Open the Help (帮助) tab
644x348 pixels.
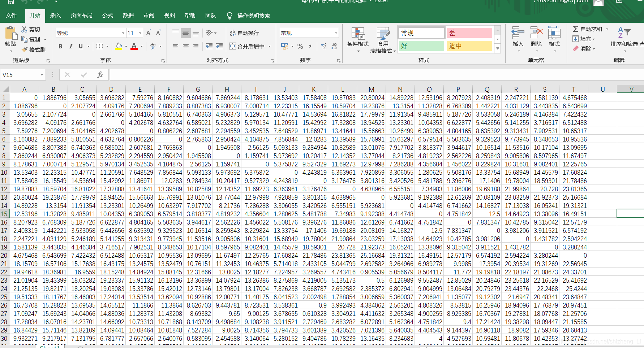pos(190,16)
